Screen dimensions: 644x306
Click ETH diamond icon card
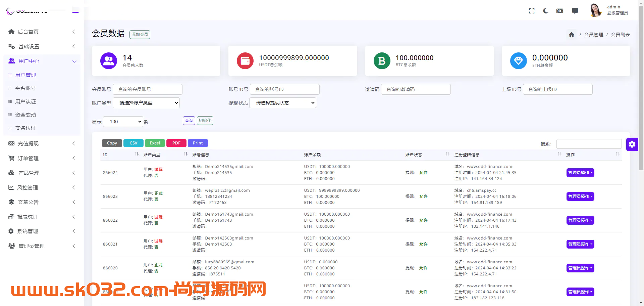point(519,61)
